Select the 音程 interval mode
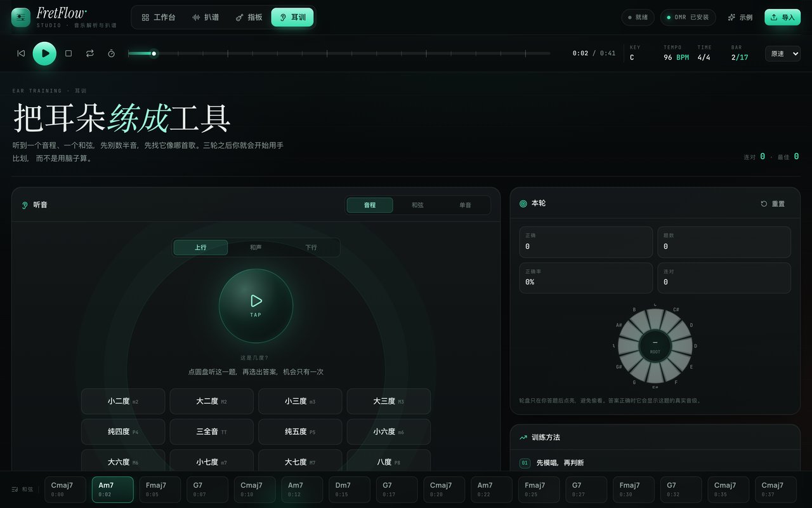The image size is (812, 508). point(370,205)
